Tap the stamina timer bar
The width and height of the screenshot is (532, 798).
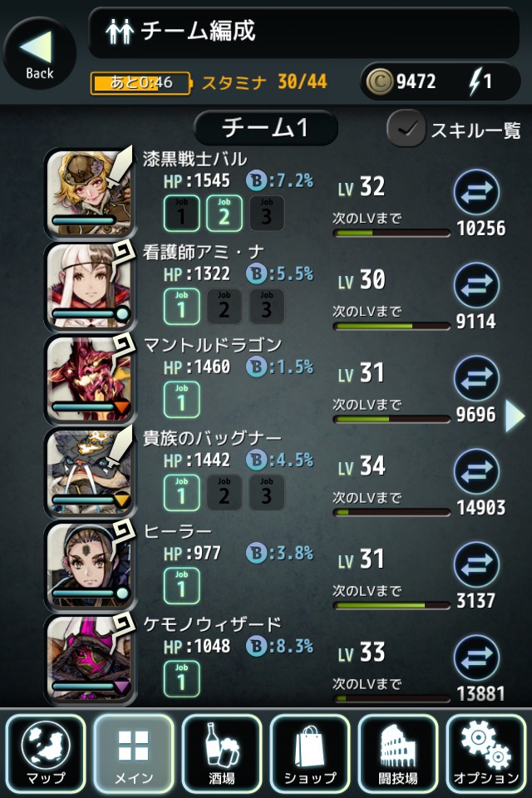[140, 82]
